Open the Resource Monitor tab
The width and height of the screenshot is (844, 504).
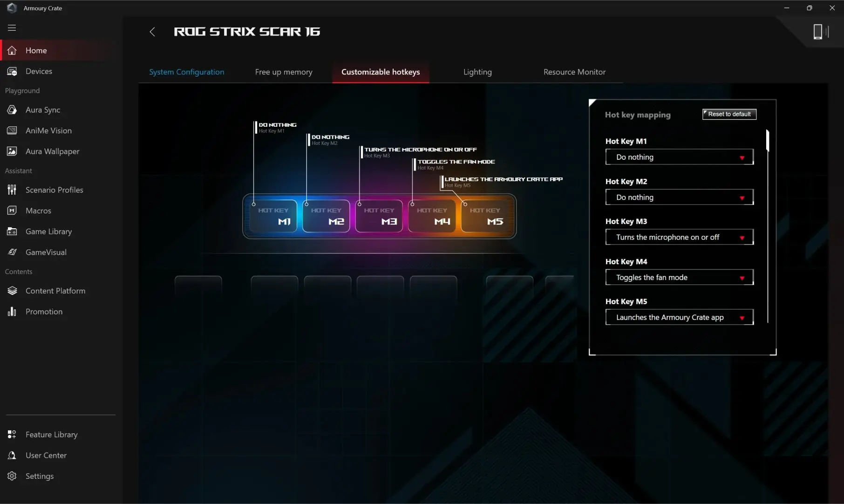[x=574, y=72]
